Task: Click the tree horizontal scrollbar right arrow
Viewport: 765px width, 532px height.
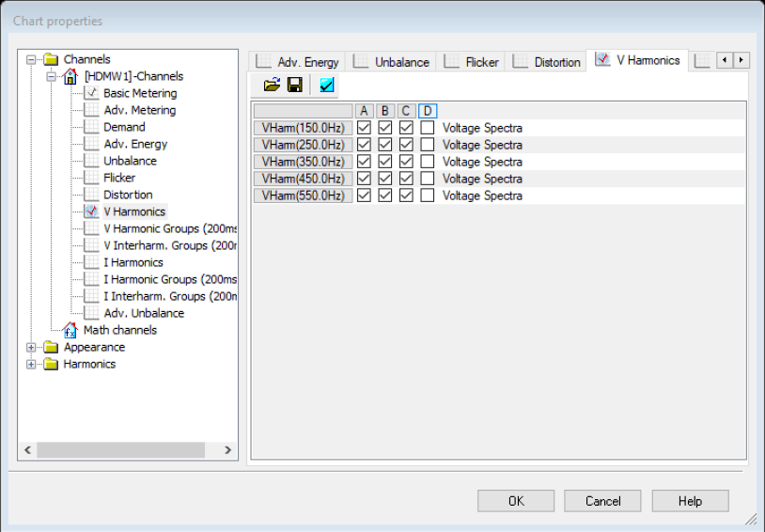Action: (228, 450)
